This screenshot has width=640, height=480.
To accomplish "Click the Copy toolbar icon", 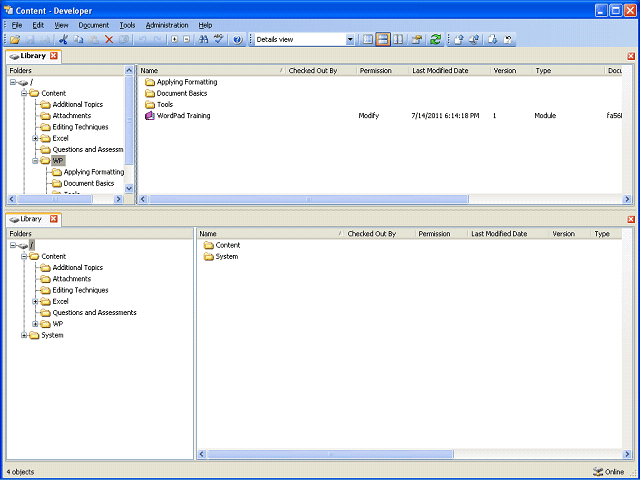I will [x=78, y=40].
